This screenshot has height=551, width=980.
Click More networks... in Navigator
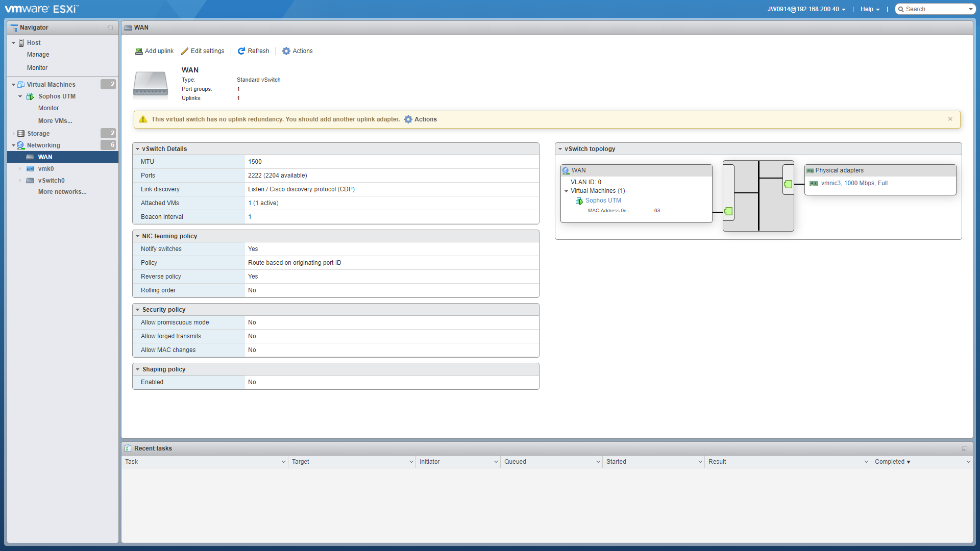point(62,192)
